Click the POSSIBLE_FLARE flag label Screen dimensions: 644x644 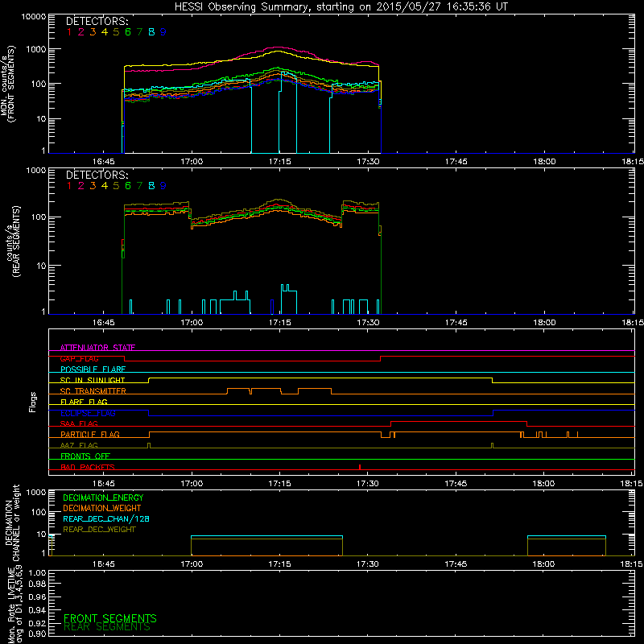pyautogui.click(x=93, y=369)
